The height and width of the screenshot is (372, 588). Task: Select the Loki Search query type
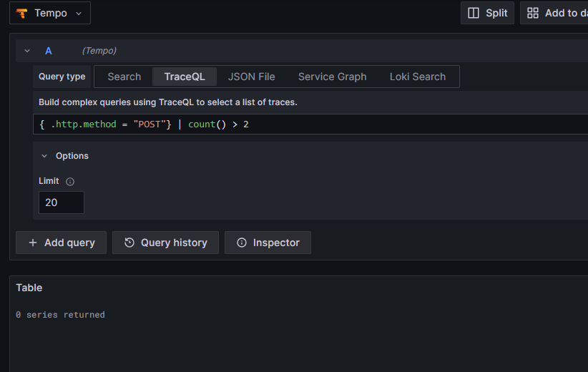[417, 77]
